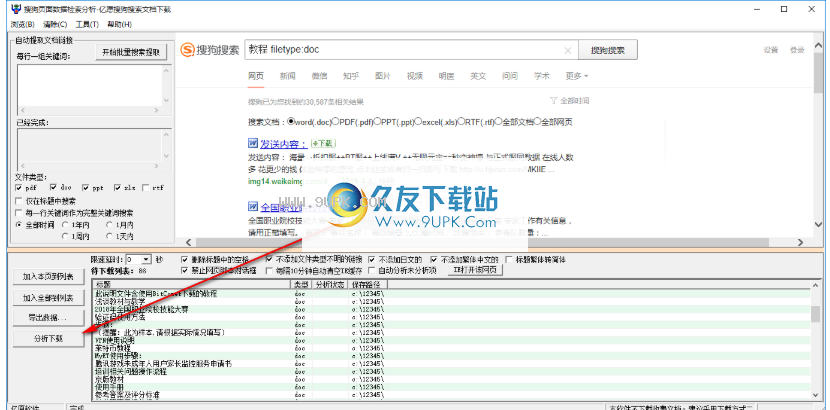Select RTF(.rtf) document type radio
Screen dimensions: 830x410
pos(462,122)
